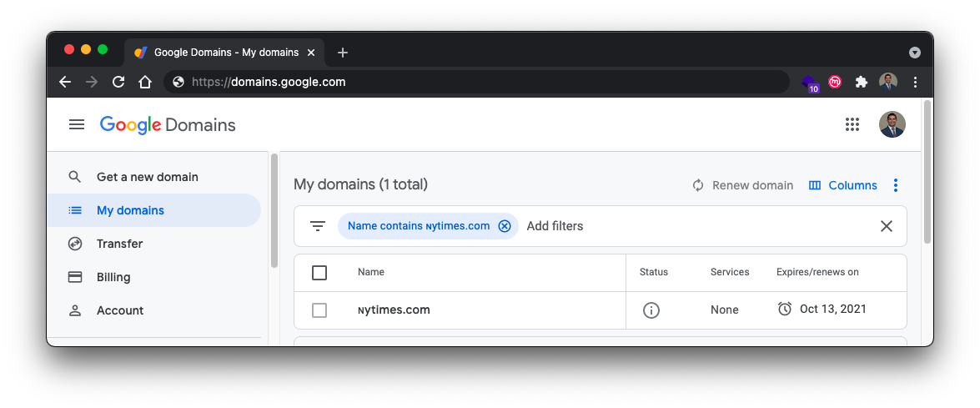Click the status info icon for nytimes.com
Image resolution: width=980 pixels, height=408 pixels.
[x=651, y=310]
